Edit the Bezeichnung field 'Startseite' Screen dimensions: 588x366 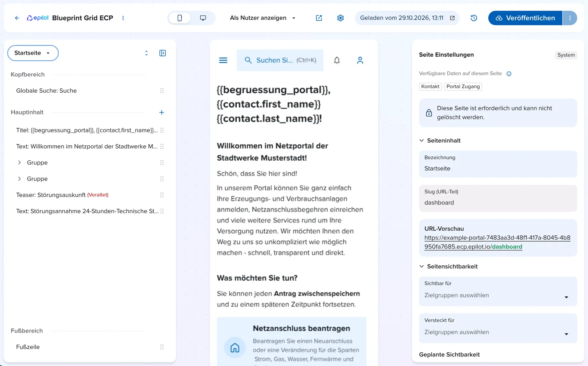(x=498, y=164)
